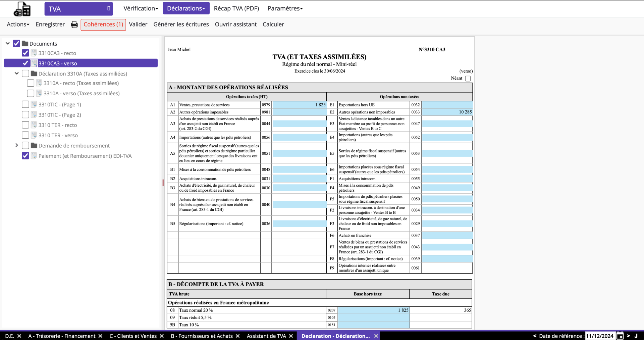The image size is (644, 340).
Task: Check the 3310TIC - (Page 1) checkbox
Action: (25, 104)
